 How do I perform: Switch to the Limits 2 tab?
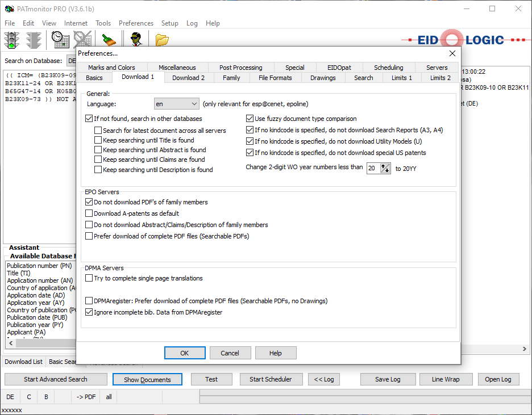click(x=440, y=78)
